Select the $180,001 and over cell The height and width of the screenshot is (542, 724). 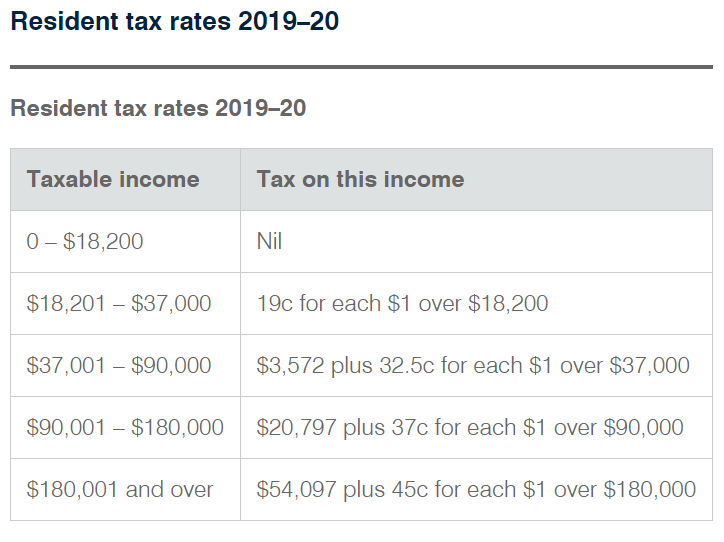(126, 489)
